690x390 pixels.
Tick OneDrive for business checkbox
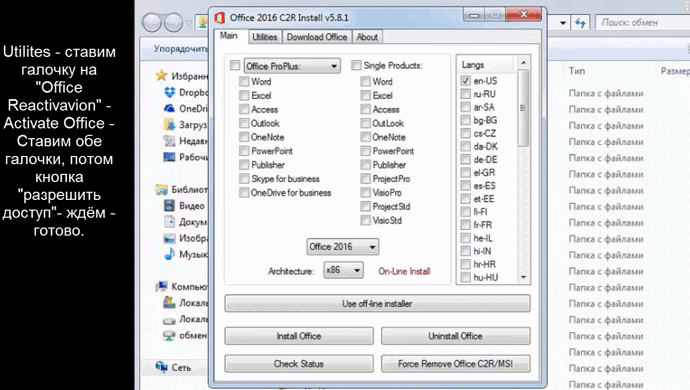tap(244, 193)
